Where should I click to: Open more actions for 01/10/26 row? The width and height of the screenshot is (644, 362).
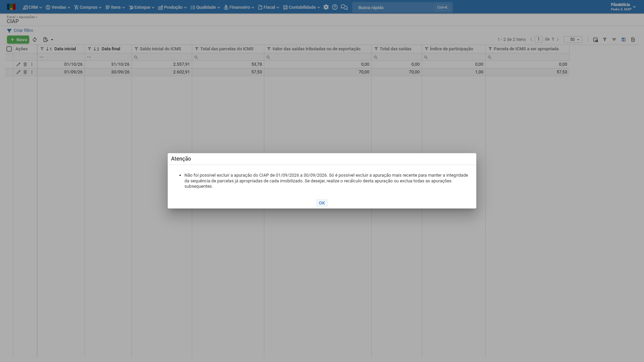(x=32, y=64)
